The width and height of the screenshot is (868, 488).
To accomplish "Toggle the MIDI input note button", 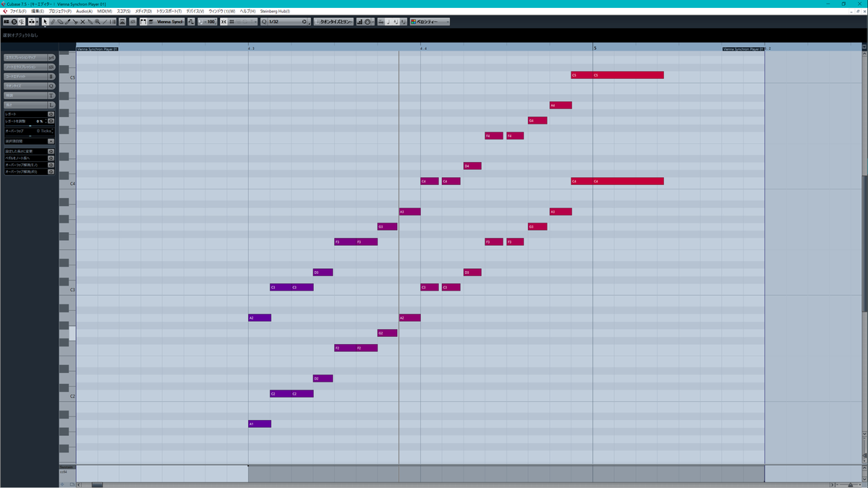I will pyautogui.click(x=369, y=22).
